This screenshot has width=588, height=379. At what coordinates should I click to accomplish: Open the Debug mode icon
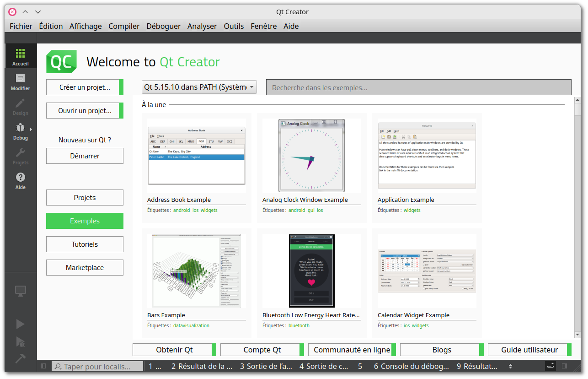[21, 130]
